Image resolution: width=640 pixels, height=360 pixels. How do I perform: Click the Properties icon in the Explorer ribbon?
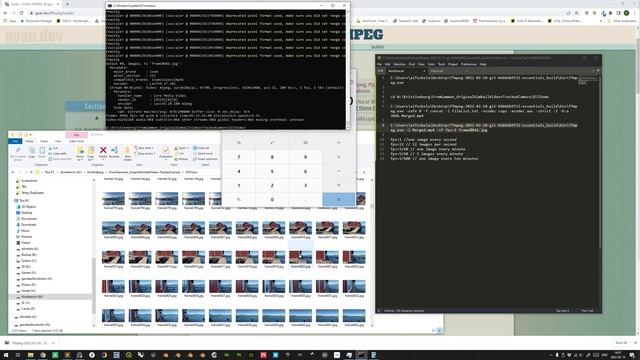click(x=165, y=152)
